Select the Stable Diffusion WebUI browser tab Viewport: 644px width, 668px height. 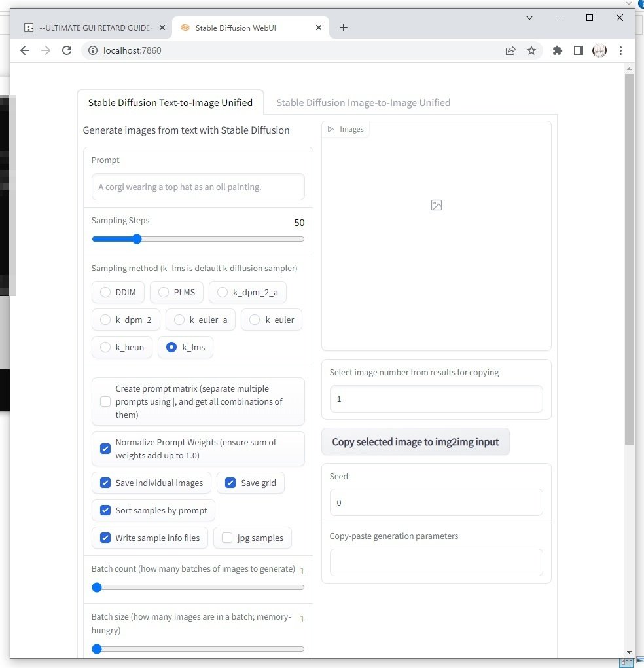[x=250, y=28]
